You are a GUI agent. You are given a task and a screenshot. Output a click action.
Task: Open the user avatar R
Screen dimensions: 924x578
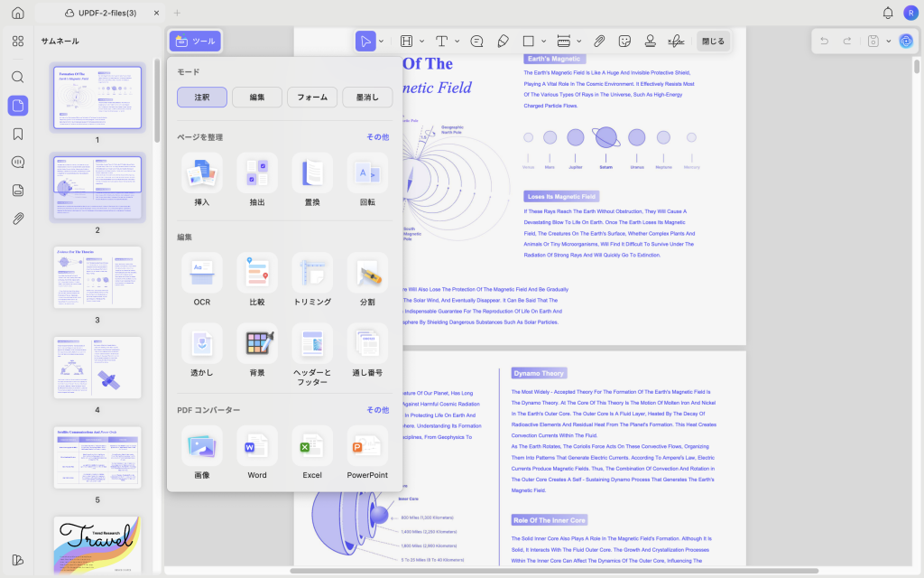click(x=911, y=13)
